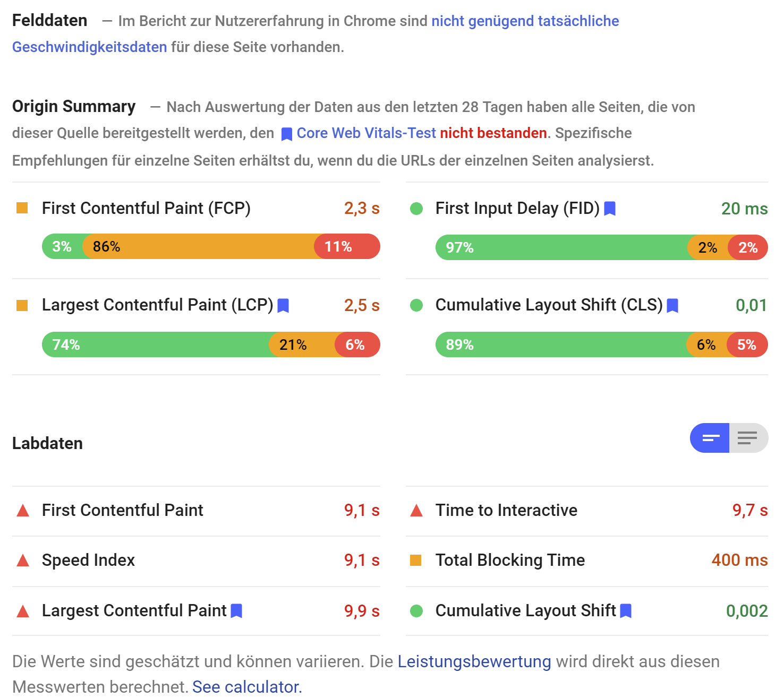
Task: Click the orange square icon before First Contentful Paint (FCP)
Action: pos(22,208)
